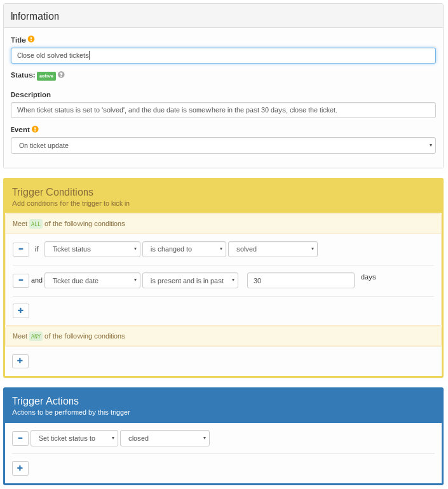Viewport: 448px width, 489px height.
Task: Open the Event dropdown 'On ticket update'
Action: 223,145
